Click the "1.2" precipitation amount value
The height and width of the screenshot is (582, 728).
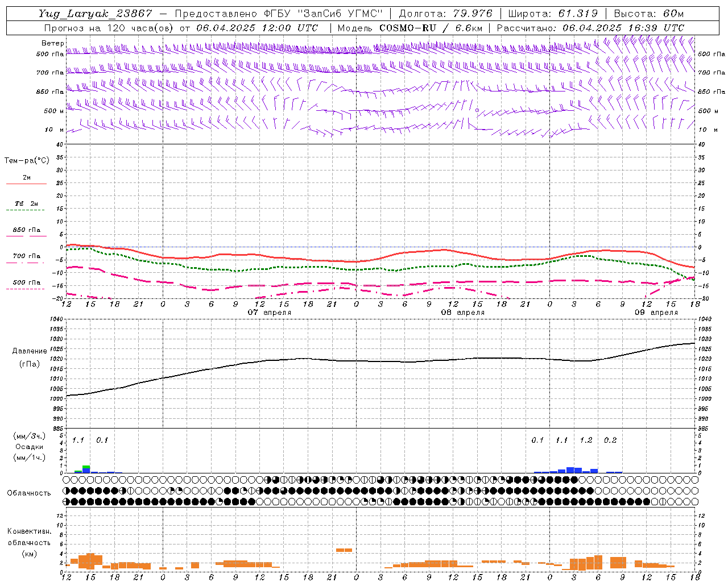pyautogui.click(x=586, y=440)
